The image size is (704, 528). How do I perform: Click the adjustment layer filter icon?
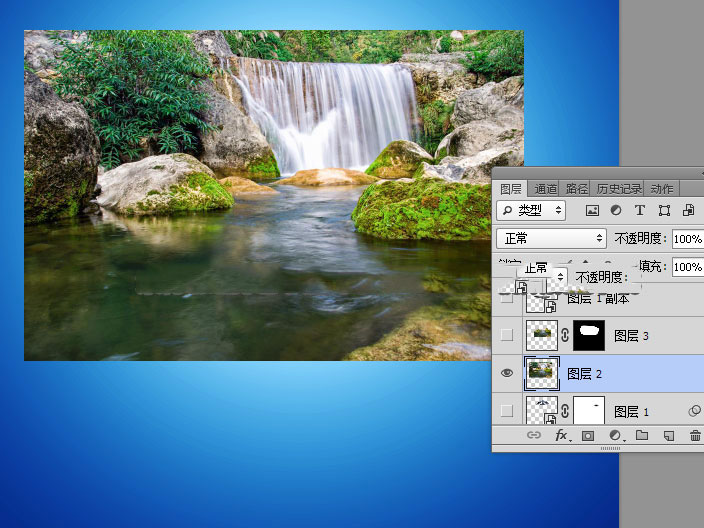pyautogui.click(x=616, y=210)
